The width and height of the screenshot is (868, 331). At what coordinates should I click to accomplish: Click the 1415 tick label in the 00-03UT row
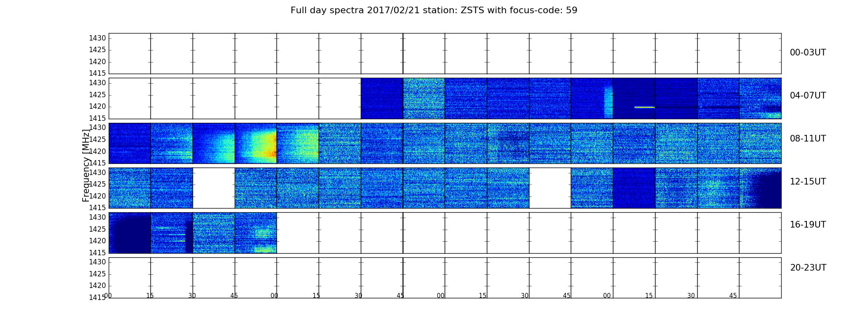click(98, 73)
